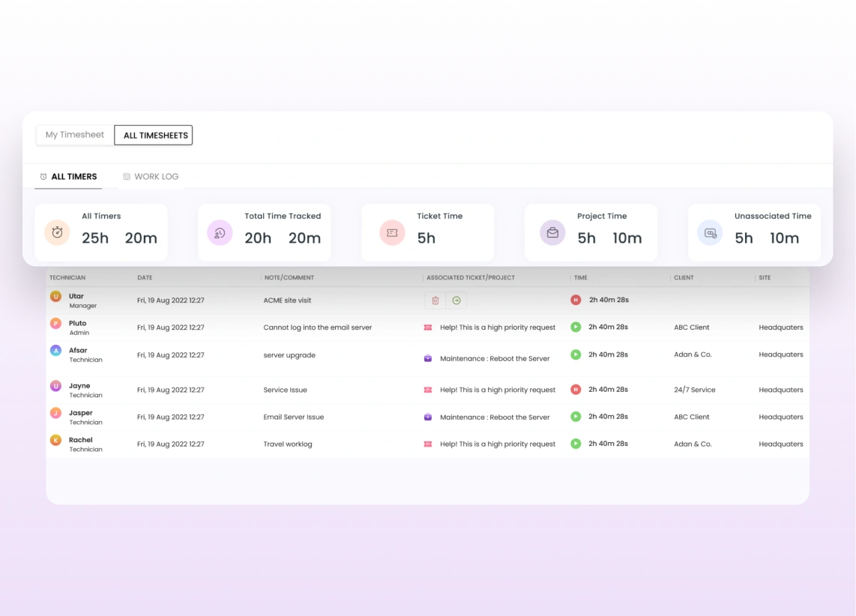Image resolution: width=856 pixels, height=616 pixels.
Task: Click the delete trash icon in Utar's row
Action: [435, 301]
